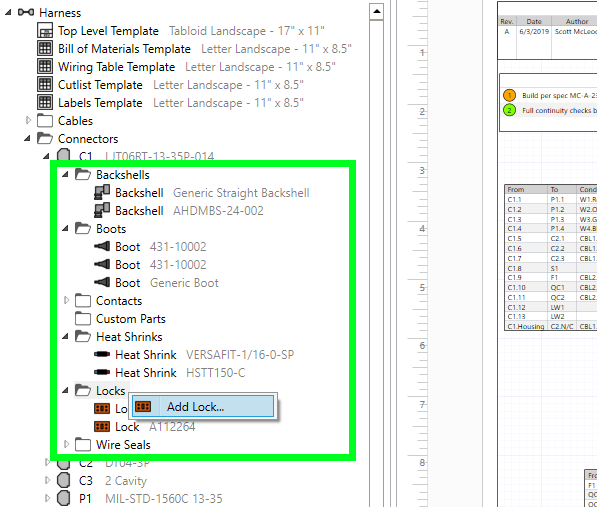
Task: Click the C1.Housing cell in wiring table
Action: click(x=525, y=326)
